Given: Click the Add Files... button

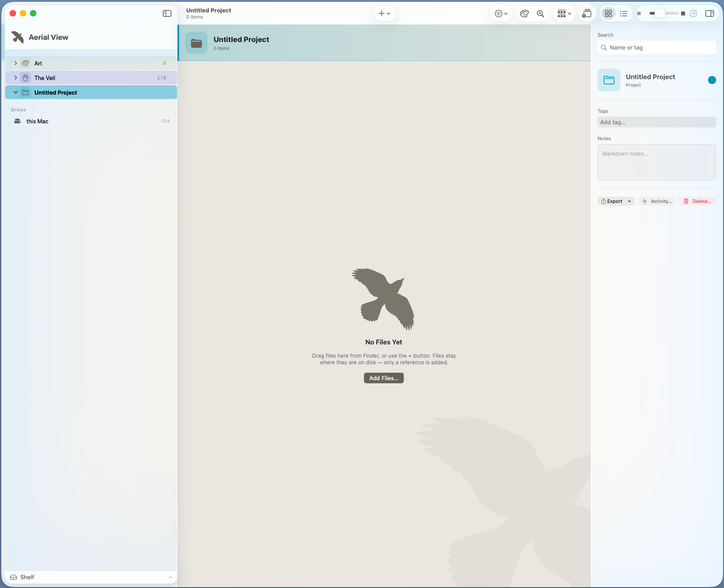Looking at the screenshot, I should 384,378.
